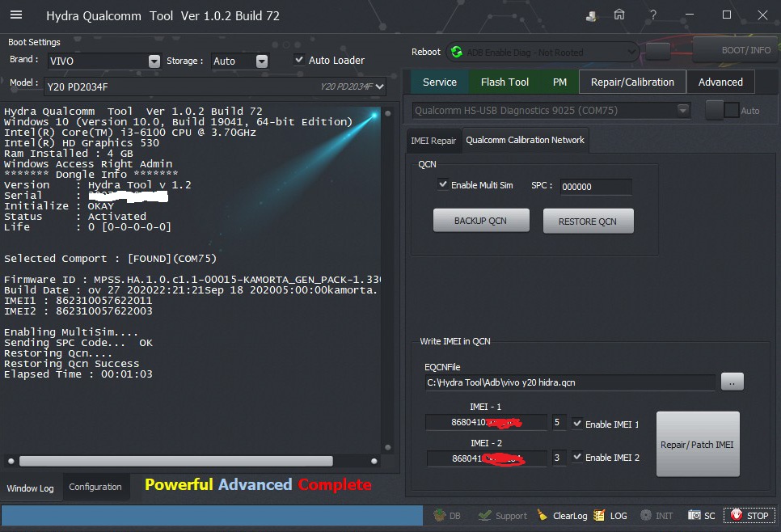The height and width of the screenshot is (532, 781).
Task: Open the Reboot mode dropdown
Action: (x=543, y=52)
